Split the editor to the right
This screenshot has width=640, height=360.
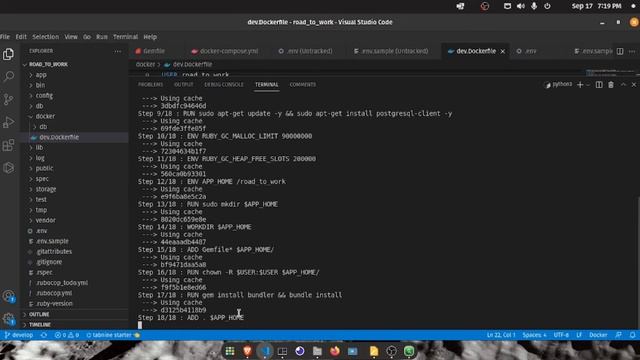click(620, 51)
